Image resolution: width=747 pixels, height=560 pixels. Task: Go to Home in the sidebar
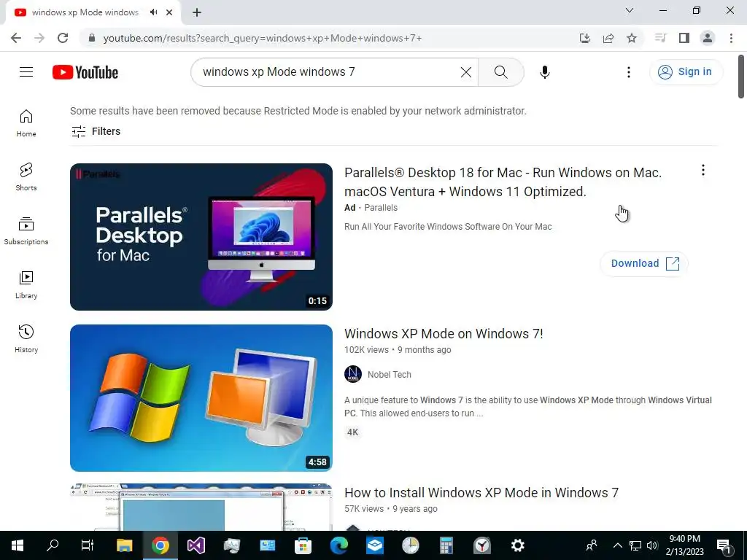pyautogui.click(x=26, y=123)
